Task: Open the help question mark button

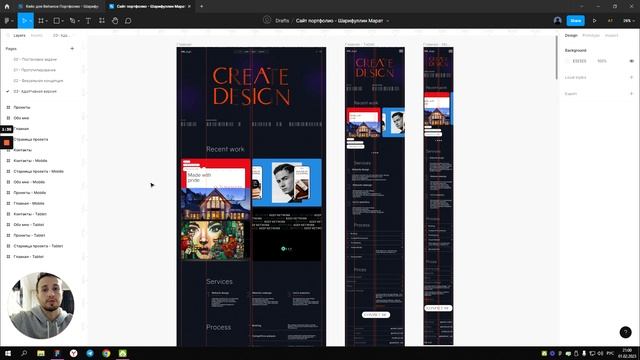Action: [x=625, y=332]
